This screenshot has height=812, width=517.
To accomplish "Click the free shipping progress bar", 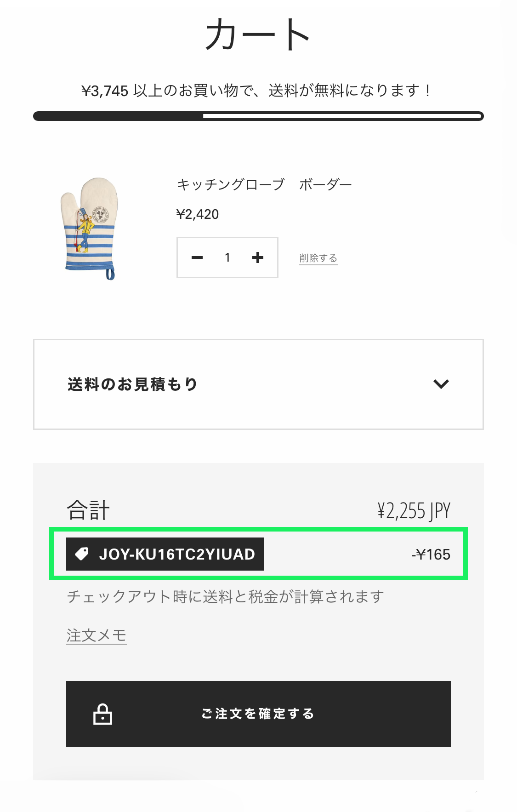I will coord(258,116).
